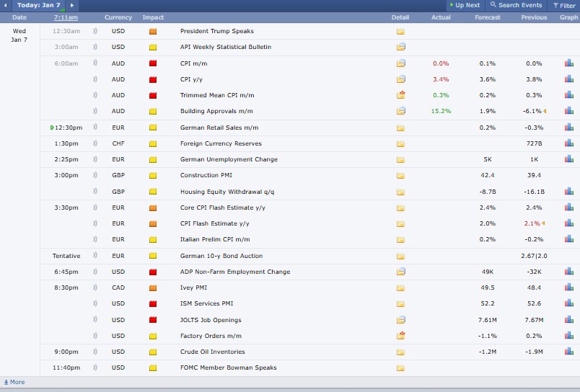Toggle sound alert for Construction PMI
The width and height of the screenshot is (580, 392).
95,175
